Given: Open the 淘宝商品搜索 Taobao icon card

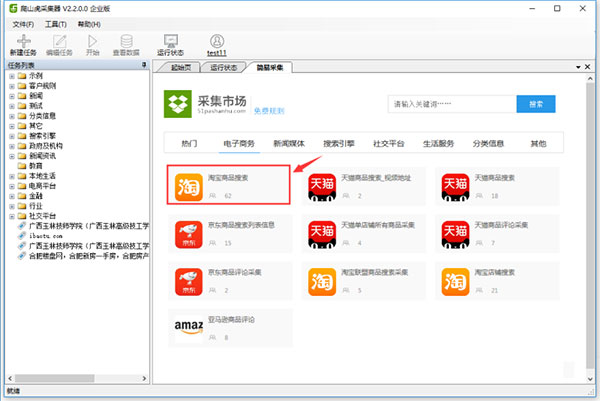Looking at the screenshot, I should coord(189,187).
